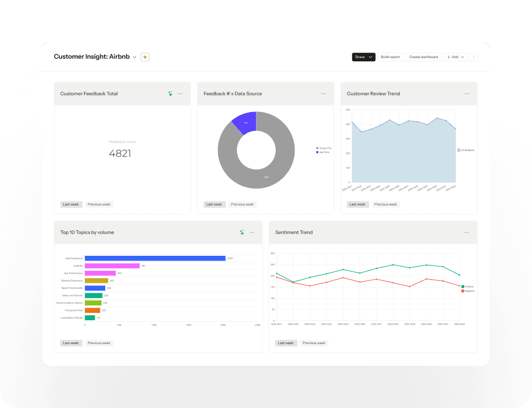
Task: Toggle Last week on Customer Review Trend
Action: pos(357,205)
